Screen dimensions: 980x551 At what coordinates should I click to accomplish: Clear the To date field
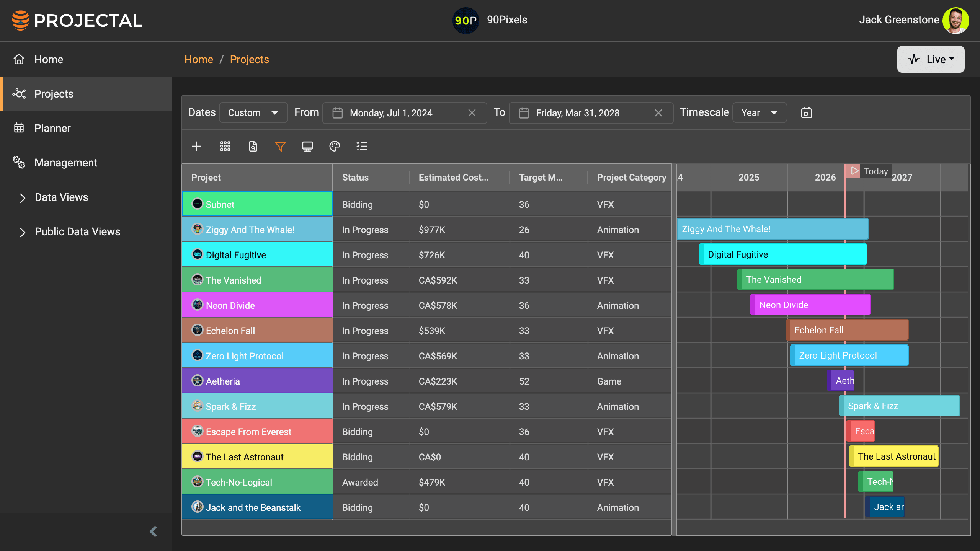[x=658, y=113]
